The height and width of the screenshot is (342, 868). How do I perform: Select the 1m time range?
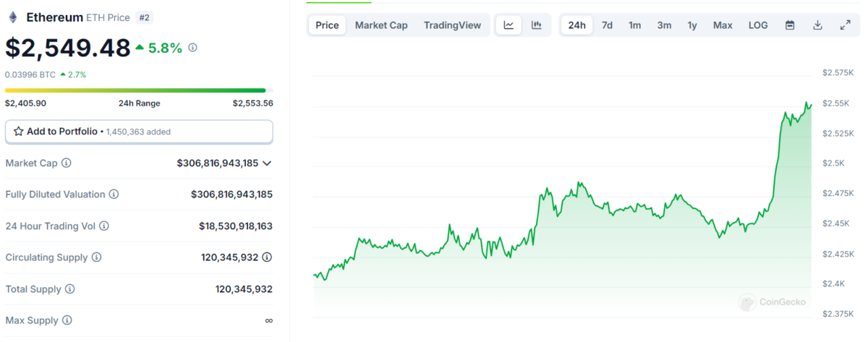(634, 25)
